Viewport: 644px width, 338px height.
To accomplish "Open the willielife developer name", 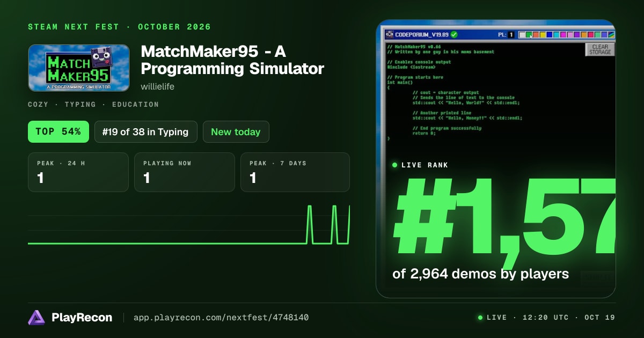I will (157, 86).
